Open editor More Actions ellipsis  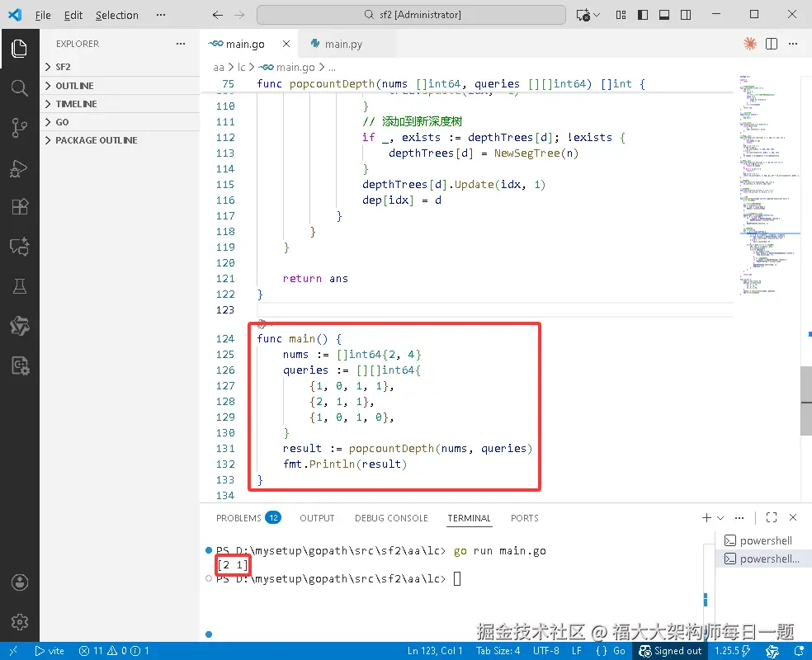click(793, 44)
